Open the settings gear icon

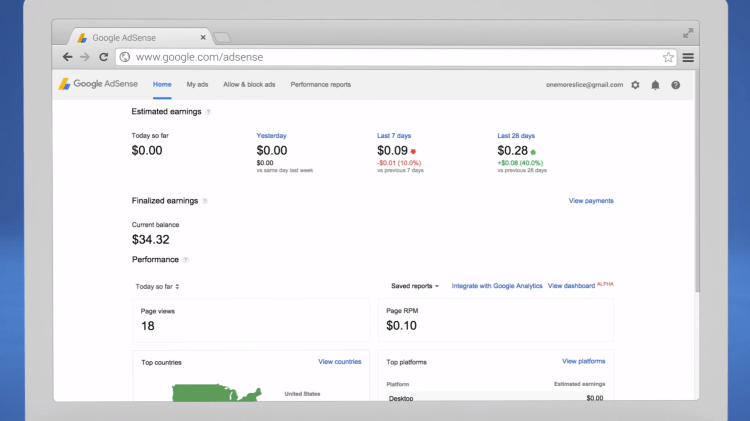[635, 85]
